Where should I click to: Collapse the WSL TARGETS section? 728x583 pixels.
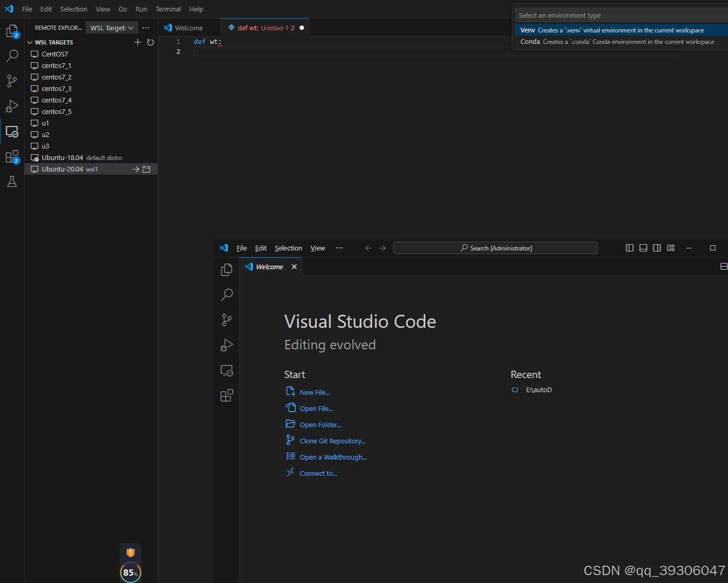(x=30, y=42)
